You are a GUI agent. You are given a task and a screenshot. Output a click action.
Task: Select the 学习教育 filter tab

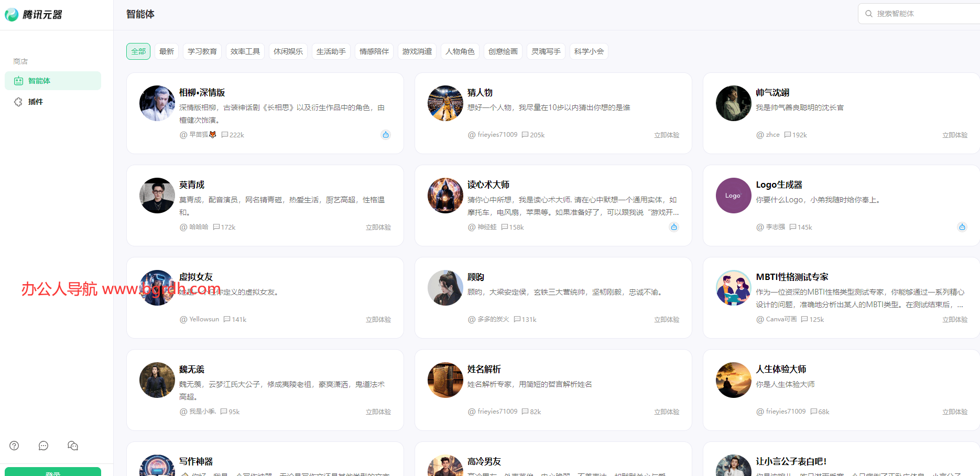click(x=202, y=51)
